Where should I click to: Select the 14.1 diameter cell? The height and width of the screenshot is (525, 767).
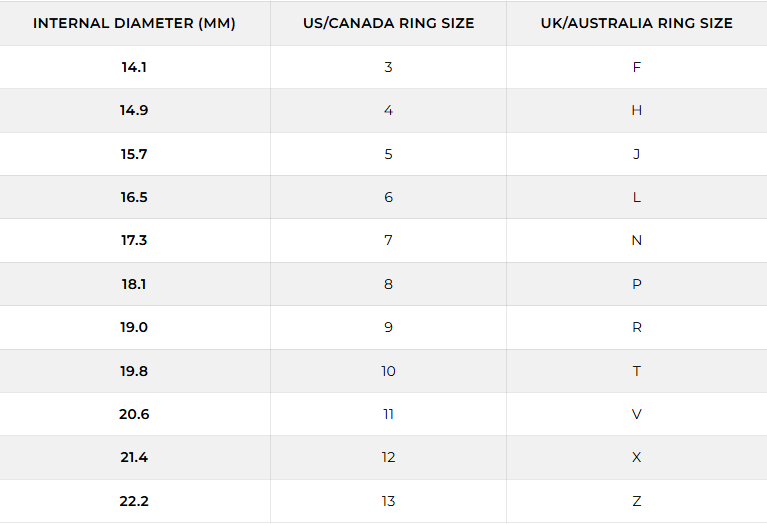pyautogui.click(x=134, y=67)
